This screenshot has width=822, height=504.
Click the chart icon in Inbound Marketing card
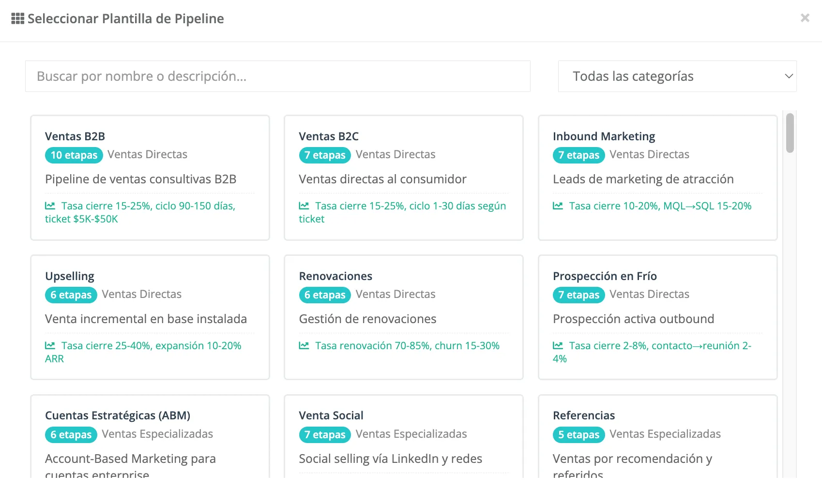[x=558, y=206]
